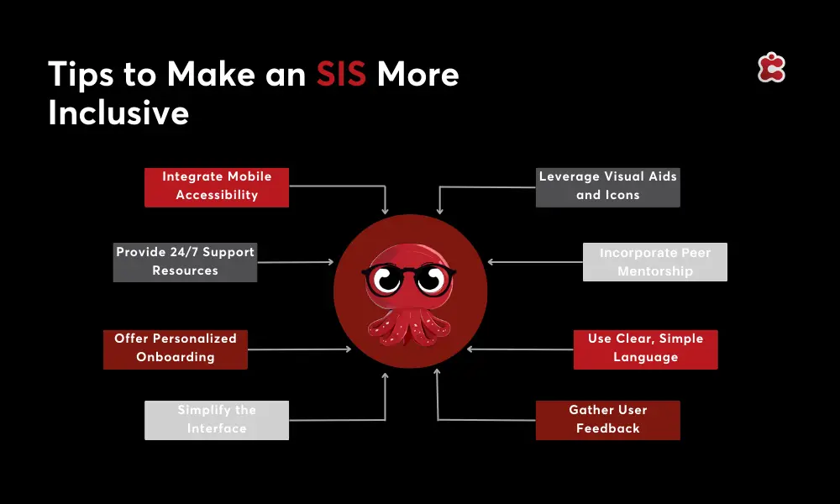The image size is (840, 504).
Task: Click the Provide 24/7 Support Resources box
Action: click(185, 262)
